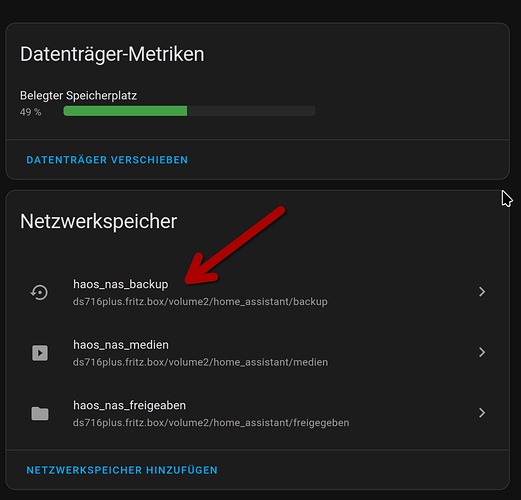The width and height of the screenshot is (521, 500).
Task: Open haos_nas_freigeaben via its chevron arrow
Action: tap(482, 413)
